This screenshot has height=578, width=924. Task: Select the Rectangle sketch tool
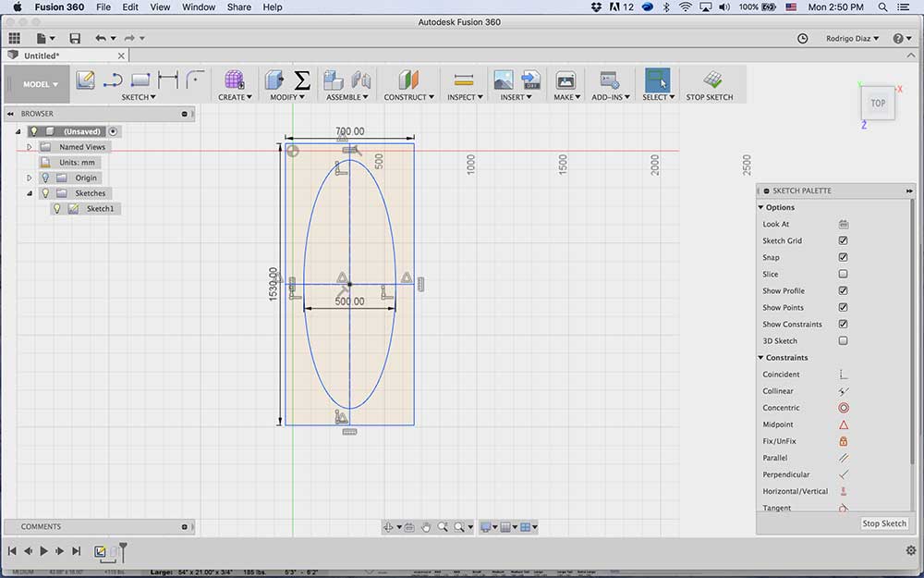click(x=140, y=80)
